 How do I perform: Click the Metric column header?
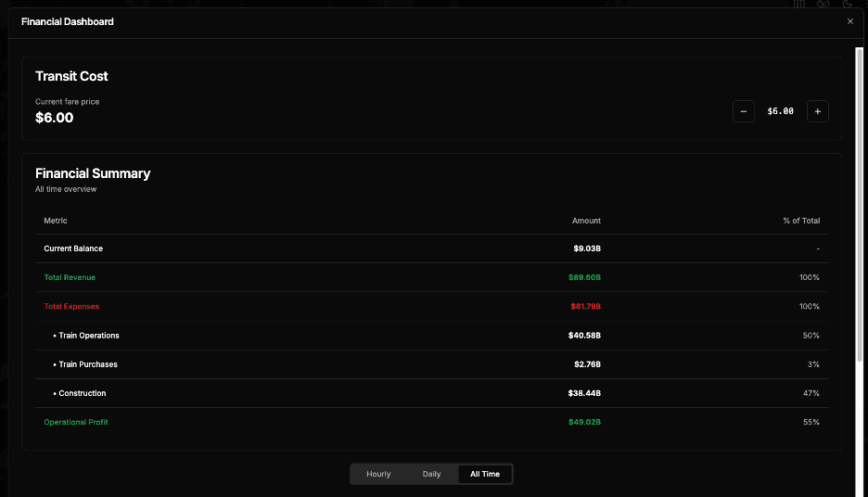point(56,221)
